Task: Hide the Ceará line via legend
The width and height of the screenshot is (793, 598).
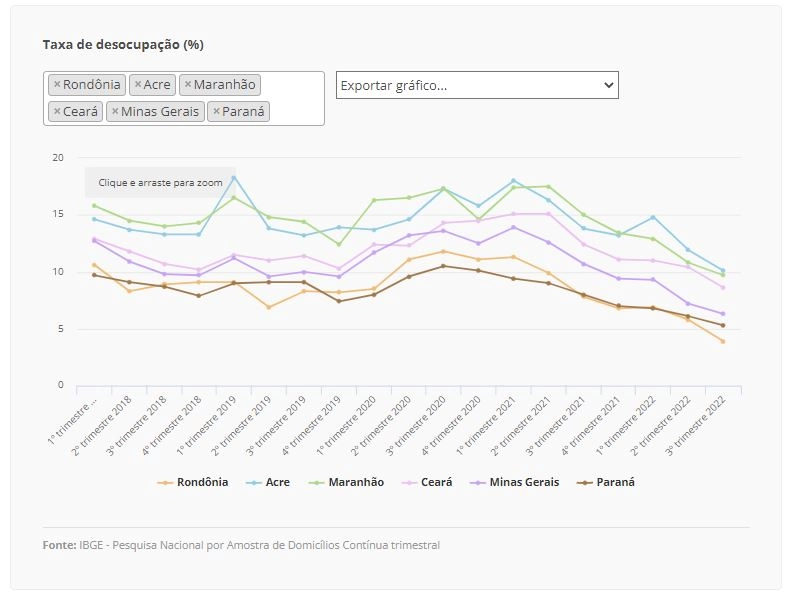Action: (436, 482)
